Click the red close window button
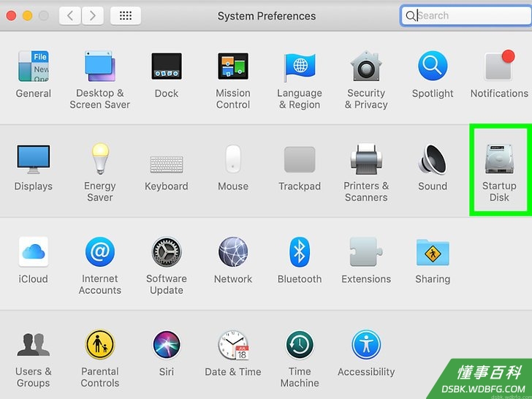Screen dimensions: 532x399 [x=11, y=15]
